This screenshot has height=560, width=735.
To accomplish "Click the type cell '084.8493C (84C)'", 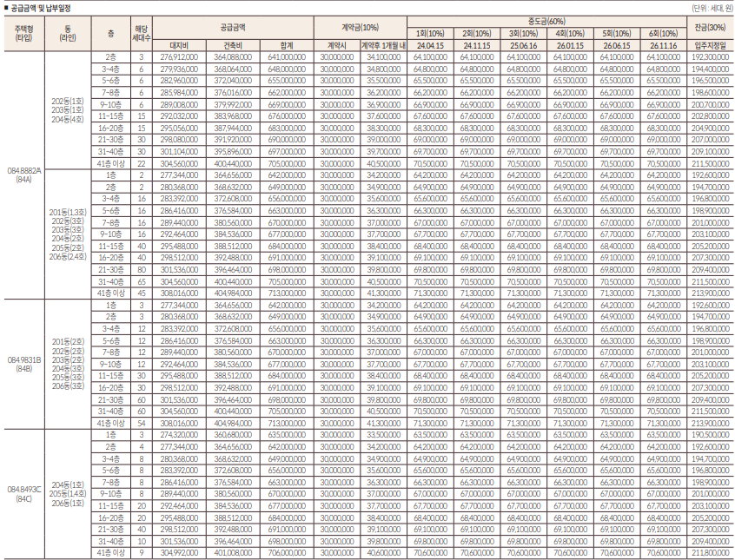I will point(24,494).
